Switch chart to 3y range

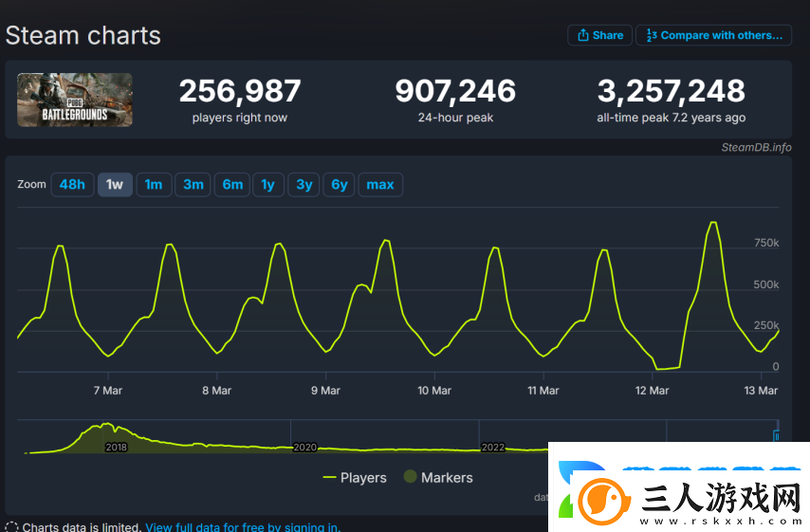[304, 184]
